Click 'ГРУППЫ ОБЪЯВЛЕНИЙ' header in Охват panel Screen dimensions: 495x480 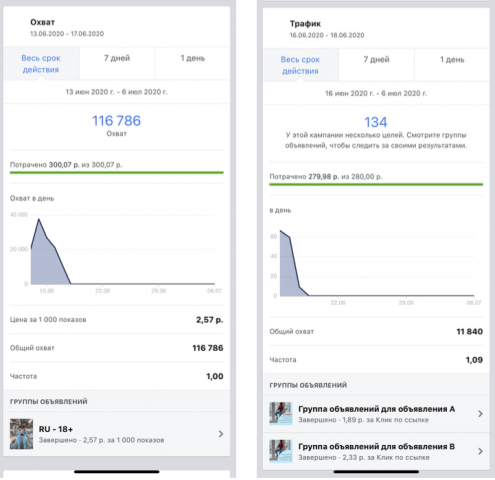click(x=49, y=401)
